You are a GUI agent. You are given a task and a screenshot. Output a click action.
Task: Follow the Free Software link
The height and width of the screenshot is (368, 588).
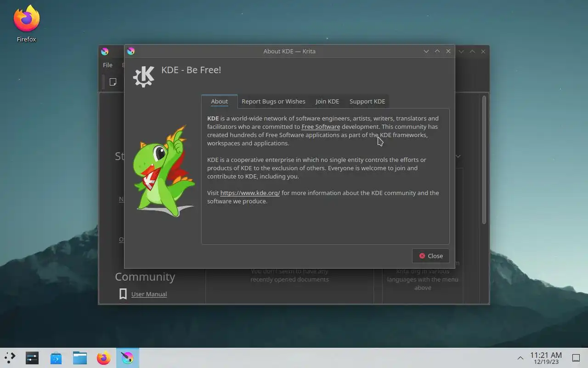(321, 126)
